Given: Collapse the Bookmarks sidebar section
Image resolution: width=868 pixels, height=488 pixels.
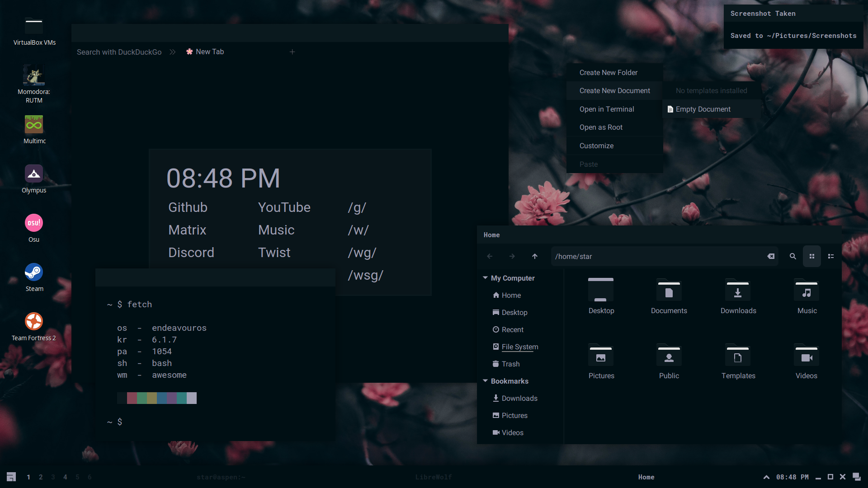Looking at the screenshot, I should coord(485,381).
